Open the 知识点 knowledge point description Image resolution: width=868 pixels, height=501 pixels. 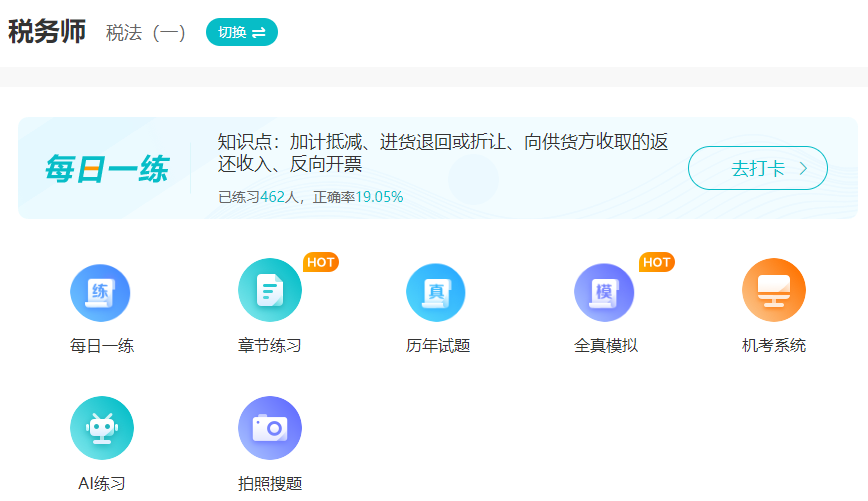(x=442, y=152)
